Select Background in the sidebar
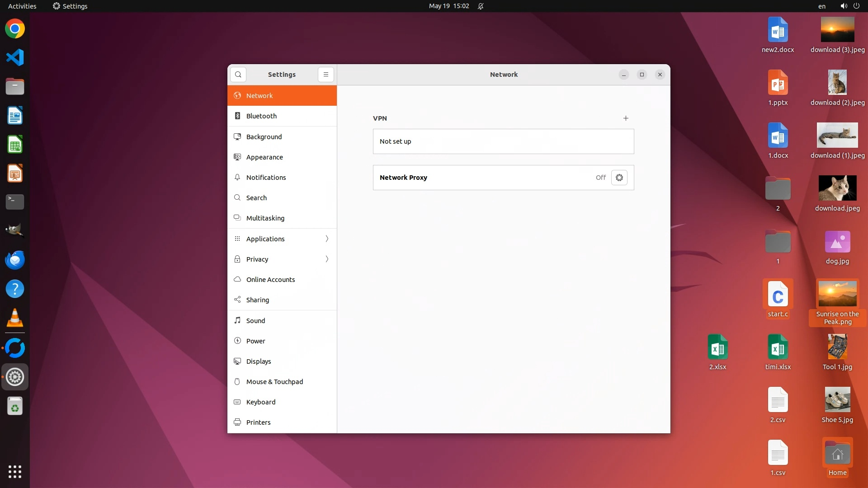Screen dimensions: 868x488 pos(264,136)
